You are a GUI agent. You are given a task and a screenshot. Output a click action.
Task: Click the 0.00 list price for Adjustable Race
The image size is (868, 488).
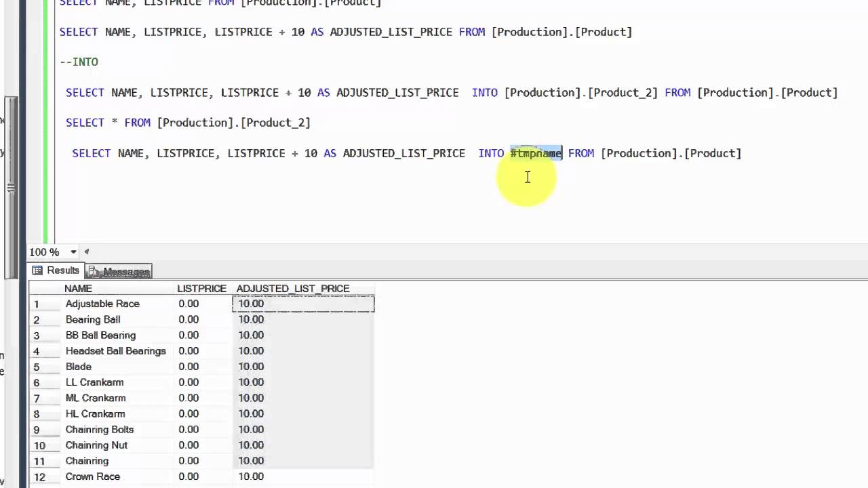203,304
